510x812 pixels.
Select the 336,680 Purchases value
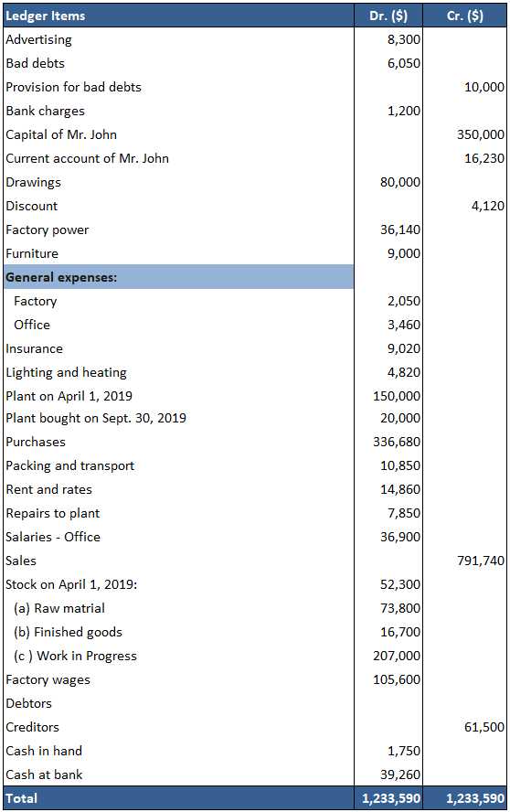[397, 443]
